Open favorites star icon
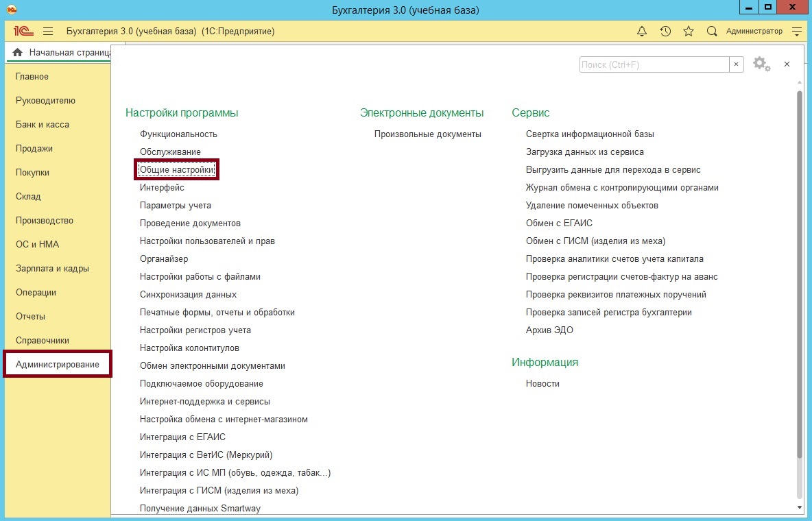This screenshot has height=521, width=812. tap(689, 32)
